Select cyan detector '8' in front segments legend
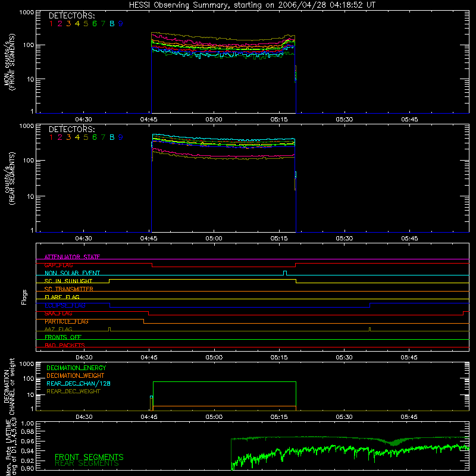 tap(112, 24)
